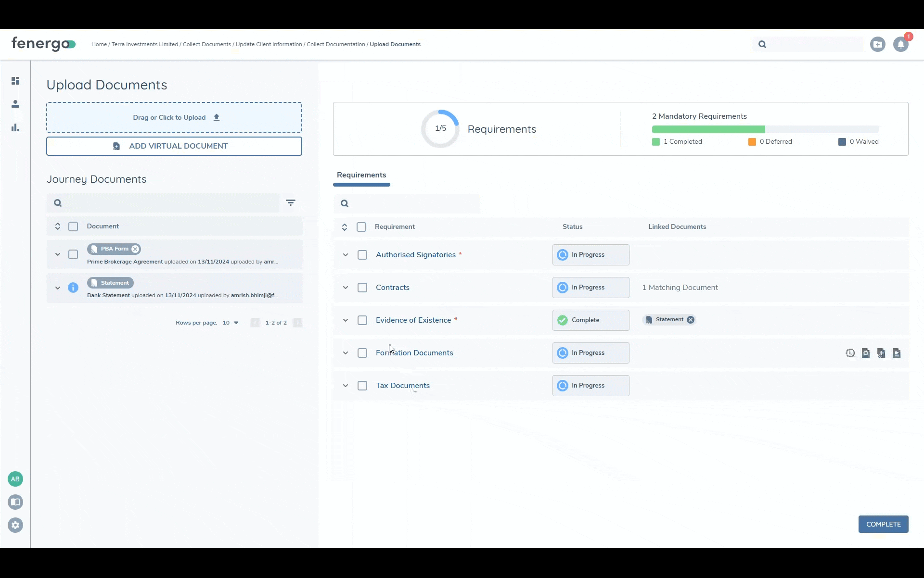
Task: Click the clock icon on Formation Documents row
Action: pos(850,353)
